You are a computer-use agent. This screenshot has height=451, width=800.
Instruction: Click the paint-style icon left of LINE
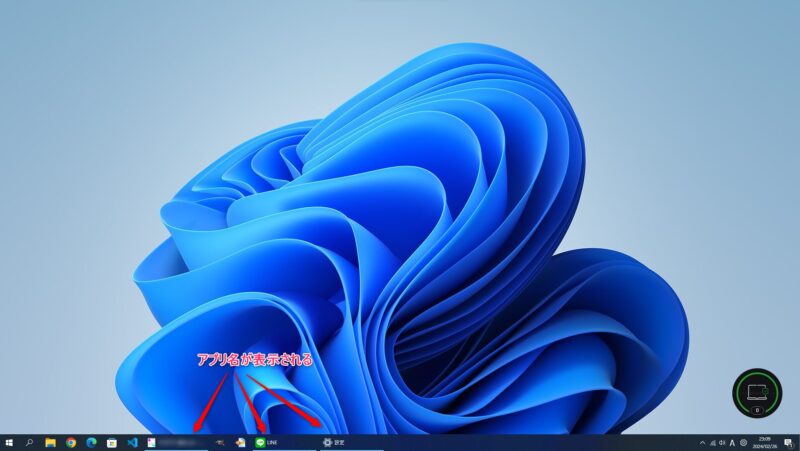pos(239,441)
